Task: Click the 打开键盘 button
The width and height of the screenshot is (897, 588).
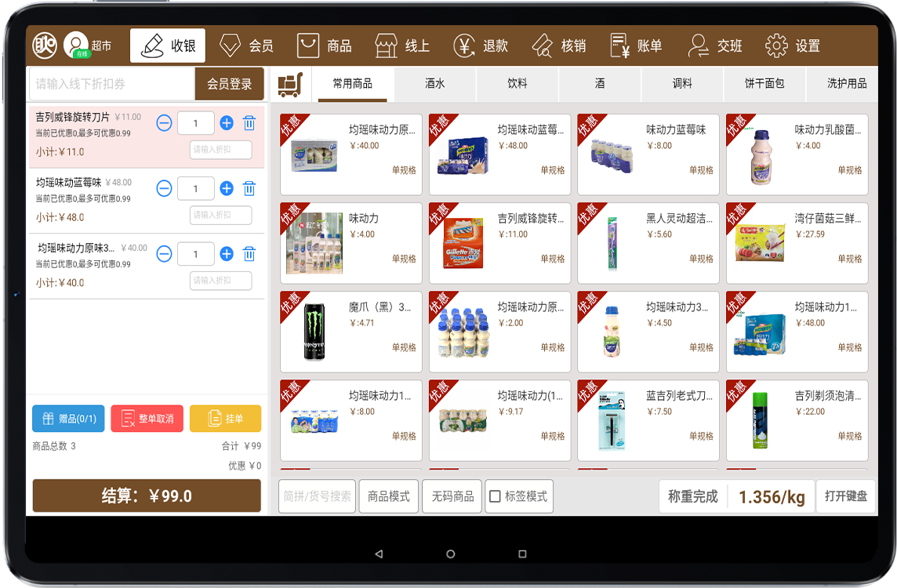Action: point(845,496)
